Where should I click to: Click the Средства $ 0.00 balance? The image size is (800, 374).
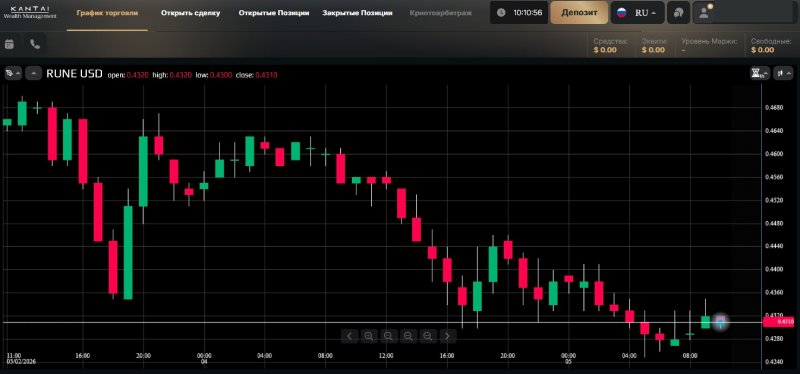coord(610,45)
